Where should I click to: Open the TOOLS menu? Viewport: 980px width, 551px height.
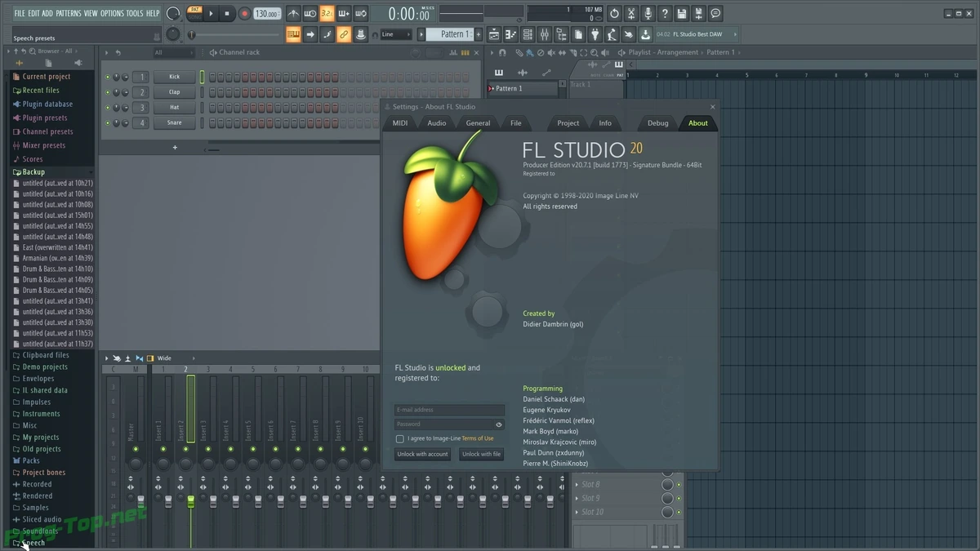coord(135,13)
